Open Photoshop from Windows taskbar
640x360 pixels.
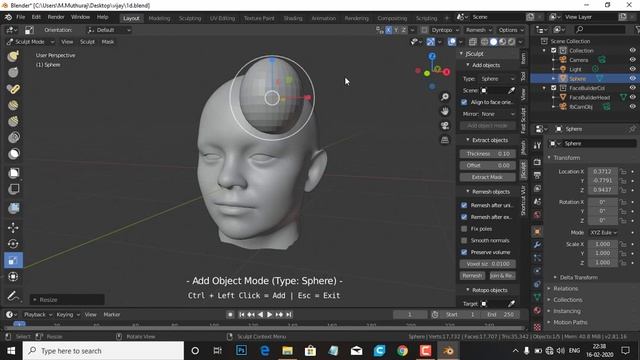(x=241, y=351)
